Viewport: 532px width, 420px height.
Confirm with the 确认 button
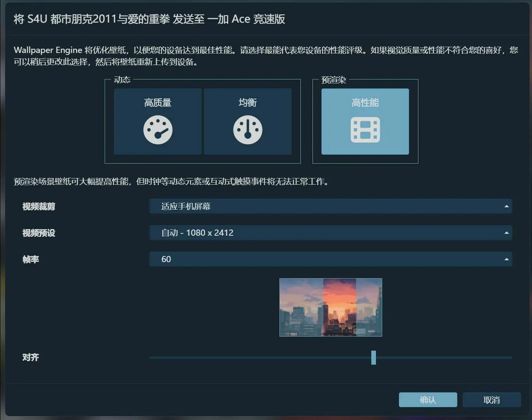tap(428, 400)
